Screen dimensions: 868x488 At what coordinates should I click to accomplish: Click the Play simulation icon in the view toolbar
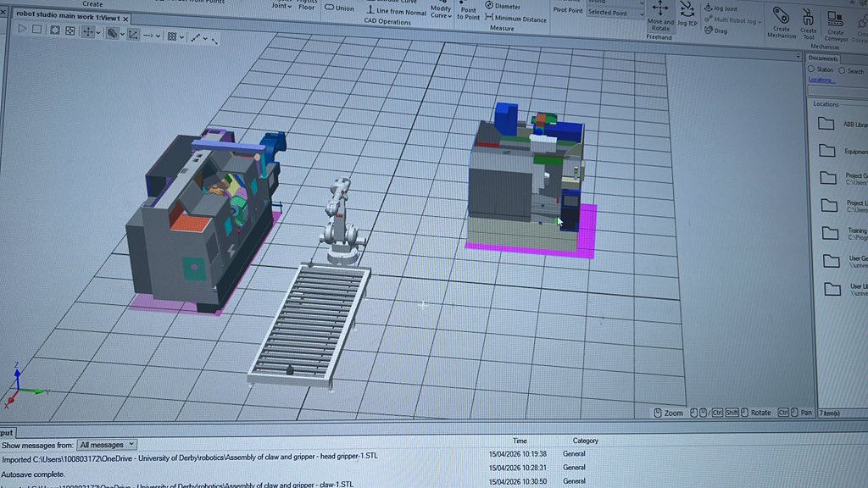point(22,29)
